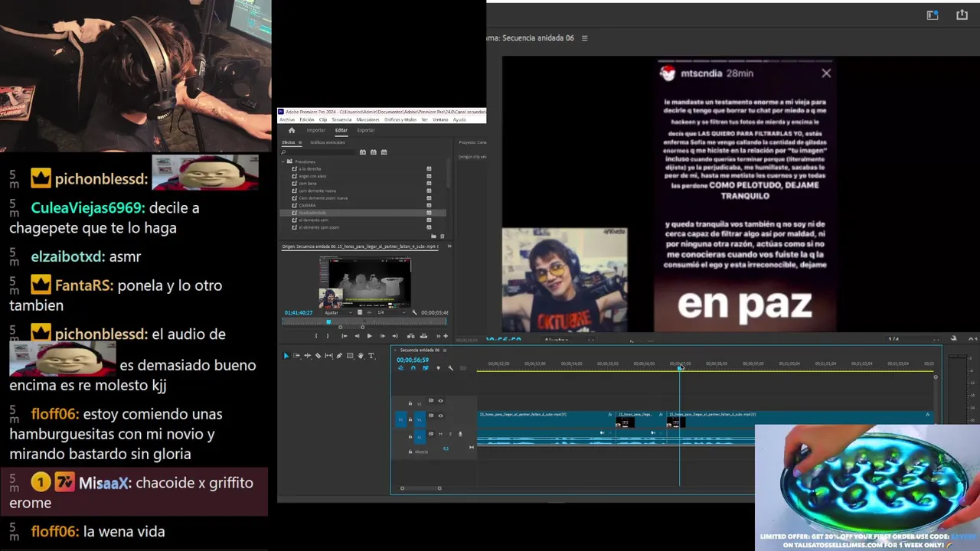Solo the A1 audio track
The image size is (980, 551).
pyautogui.click(x=450, y=434)
